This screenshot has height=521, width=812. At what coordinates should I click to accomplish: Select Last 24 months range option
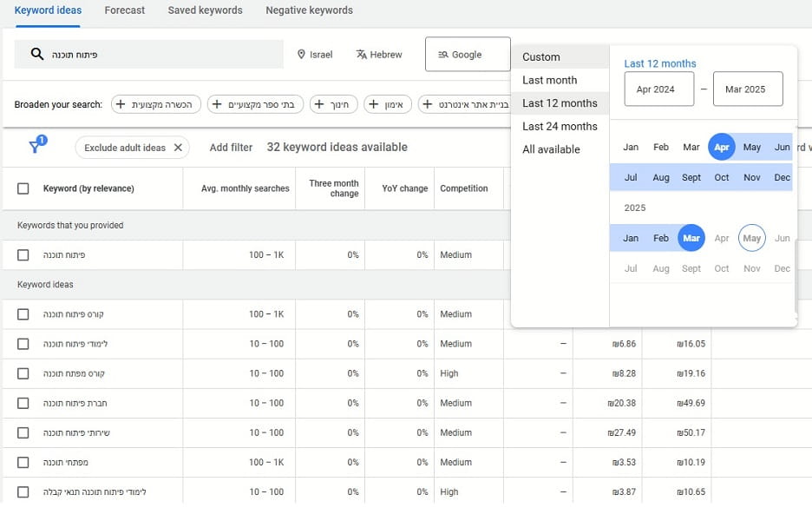pos(560,127)
